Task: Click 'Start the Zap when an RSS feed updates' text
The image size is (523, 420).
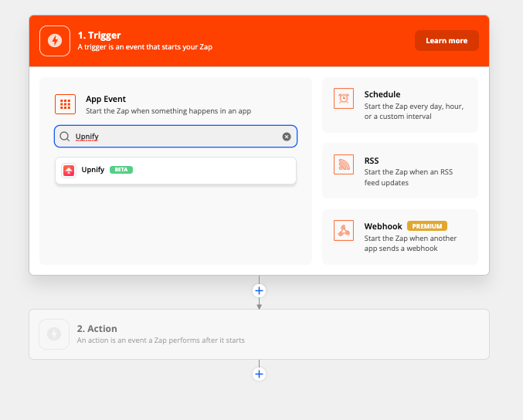Action: [408, 178]
